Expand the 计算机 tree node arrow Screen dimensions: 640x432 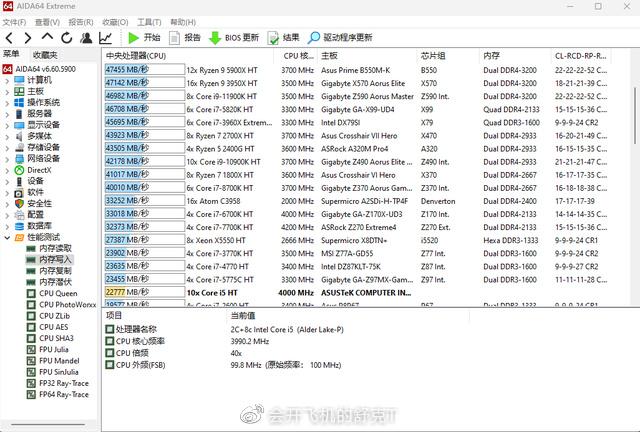point(7,80)
